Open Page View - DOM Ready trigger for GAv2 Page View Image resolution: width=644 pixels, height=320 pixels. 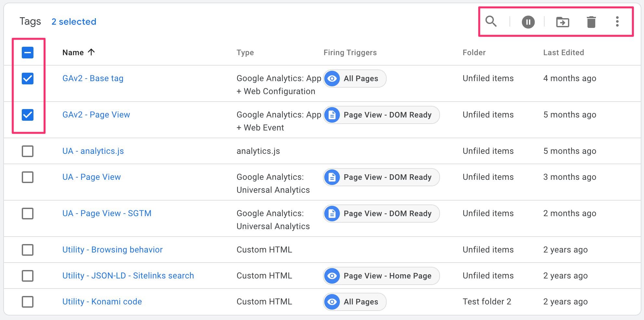[381, 115]
